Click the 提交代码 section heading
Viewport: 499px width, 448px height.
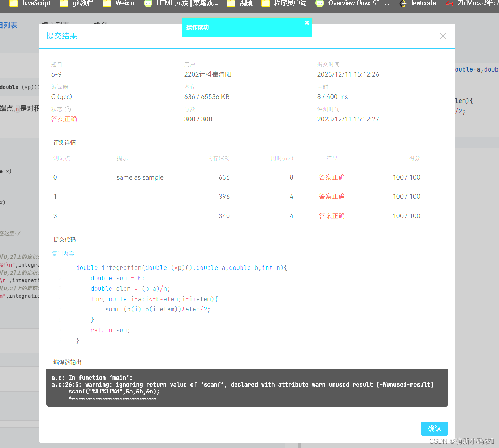65,240
